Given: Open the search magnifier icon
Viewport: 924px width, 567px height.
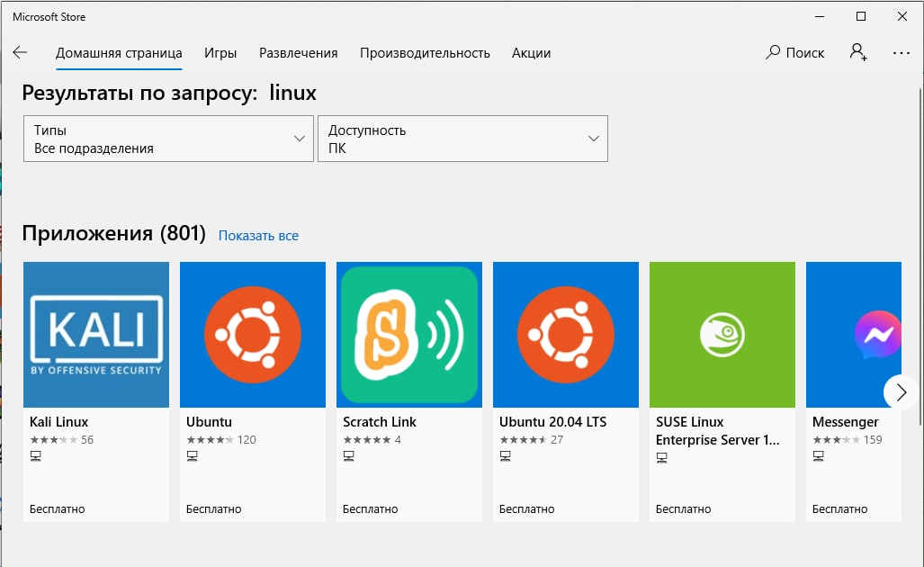Looking at the screenshot, I should (x=773, y=52).
